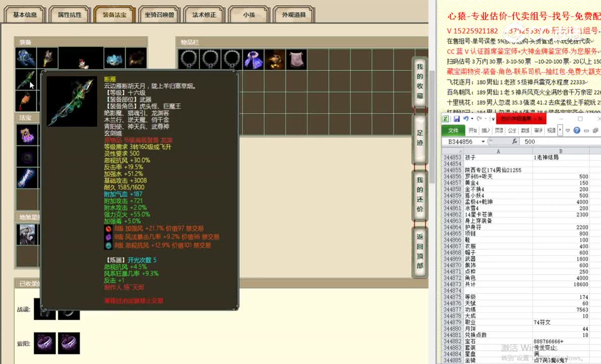This screenshot has width=601, height=364.
Task: Click the Save icon in Excel quick access toolbar
Action: pos(457,118)
